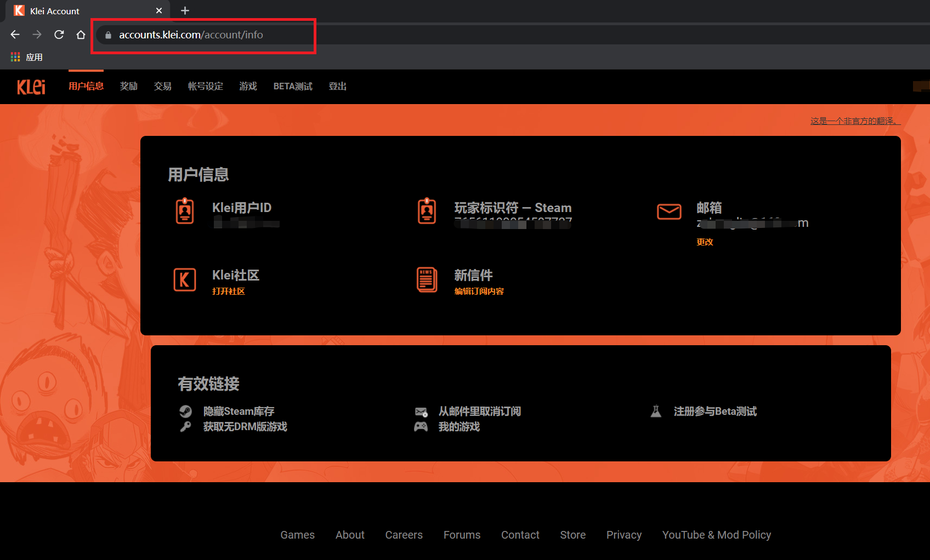Screen dimensions: 930x560
Task: Click the Klei用户ID badge icon
Action: click(x=185, y=211)
